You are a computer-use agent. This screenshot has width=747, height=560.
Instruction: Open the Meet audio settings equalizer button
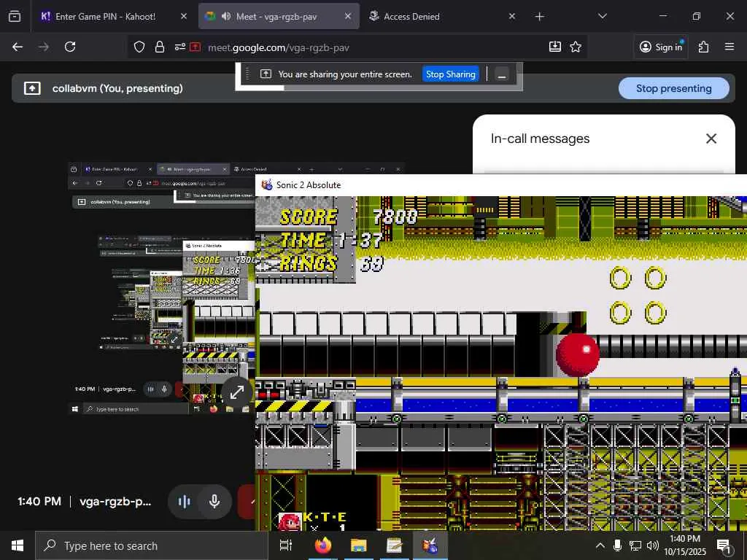pos(185,501)
